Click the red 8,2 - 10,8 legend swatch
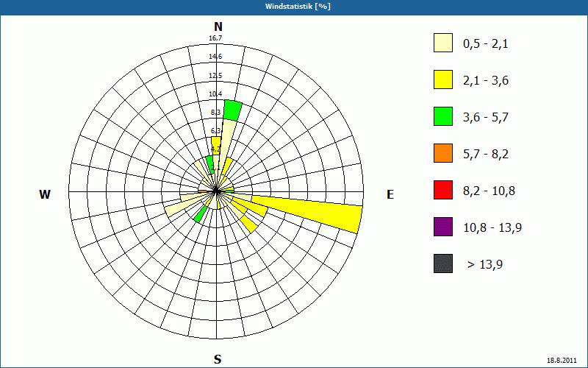 point(443,190)
